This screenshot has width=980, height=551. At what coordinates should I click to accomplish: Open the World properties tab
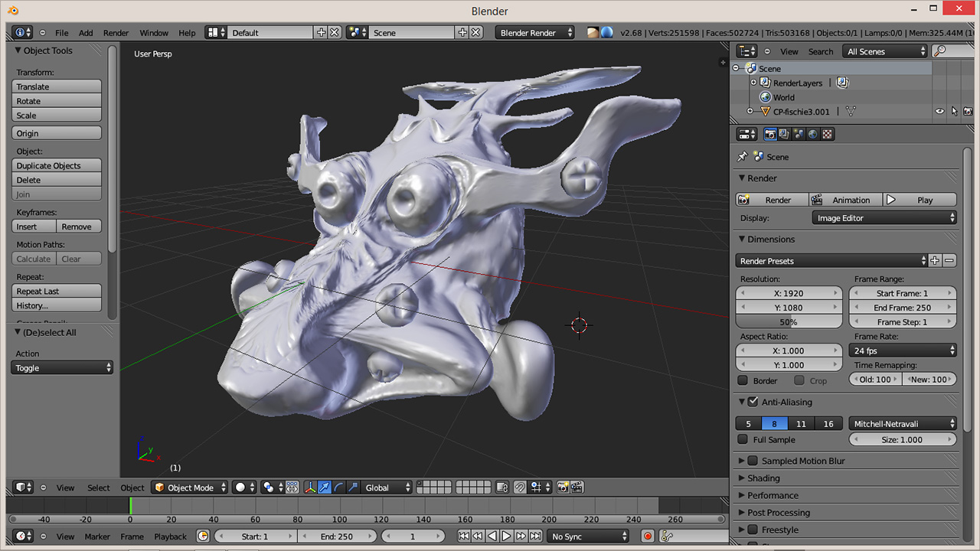(813, 134)
